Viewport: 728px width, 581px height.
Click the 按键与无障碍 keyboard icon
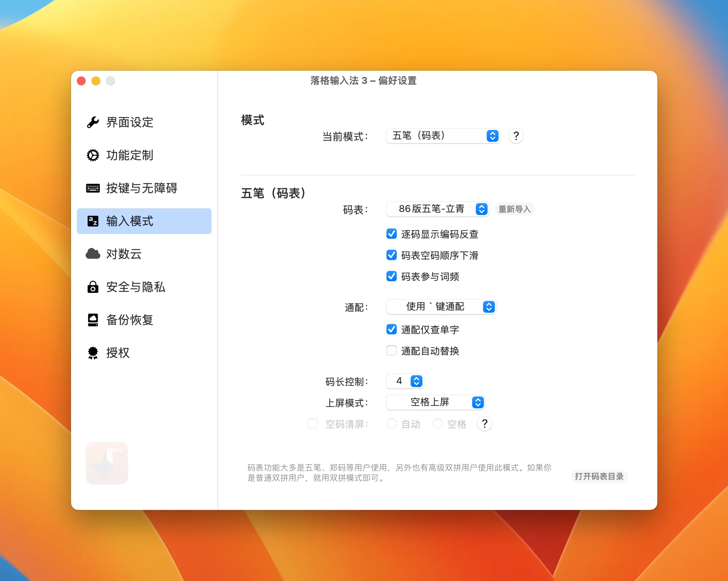click(x=93, y=188)
